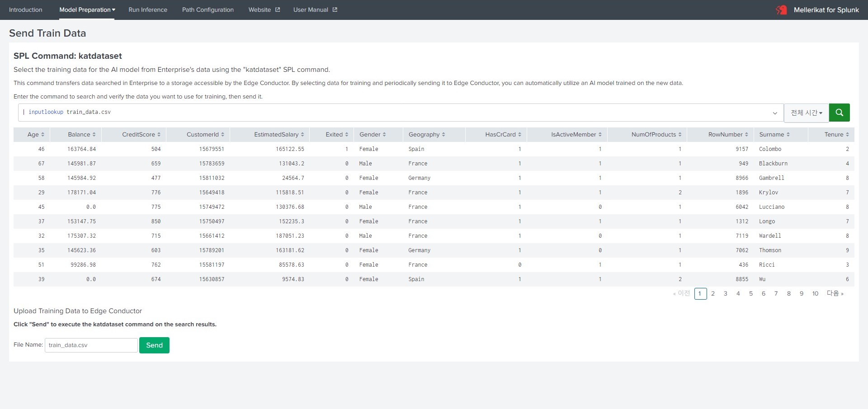Screen dimensions: 868x409
Task: Go to the Introduction tab
Action: pyautogui.click(x=25, y=9)
